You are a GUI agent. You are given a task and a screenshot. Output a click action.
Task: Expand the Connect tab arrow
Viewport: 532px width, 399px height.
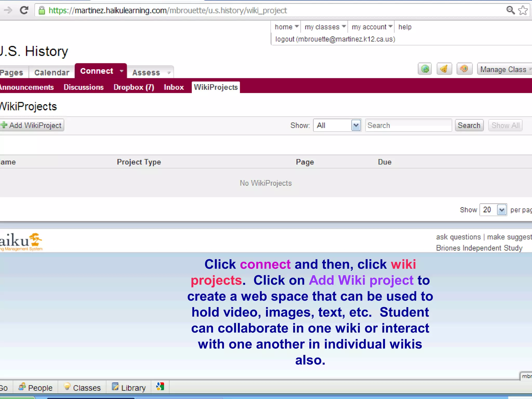pos(122,71)
